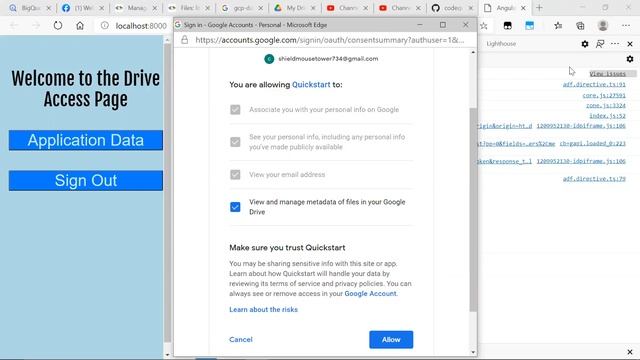Click the See your personal info checkbox
640x360 pixels.
(235, 142)
